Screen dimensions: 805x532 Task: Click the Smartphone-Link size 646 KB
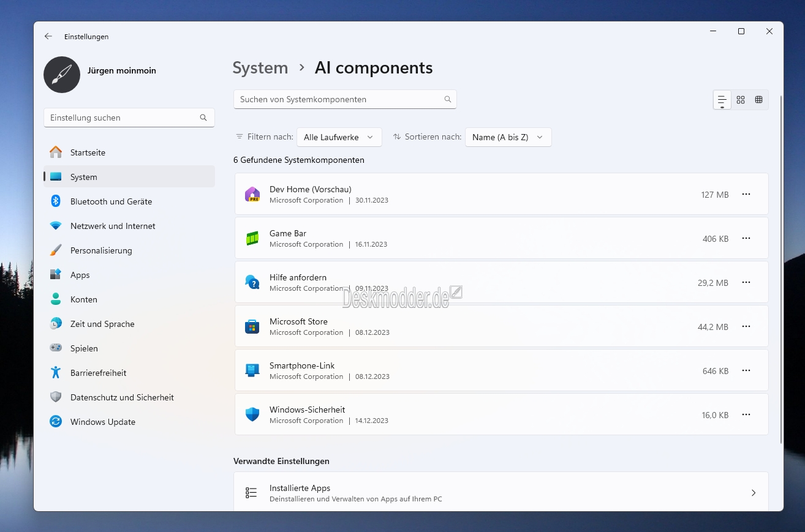(716, 371)
